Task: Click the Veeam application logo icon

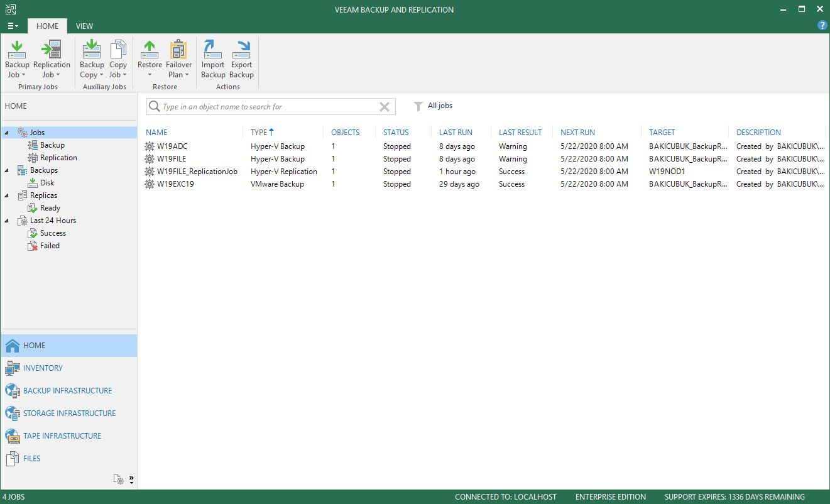Action: [11, 9]
